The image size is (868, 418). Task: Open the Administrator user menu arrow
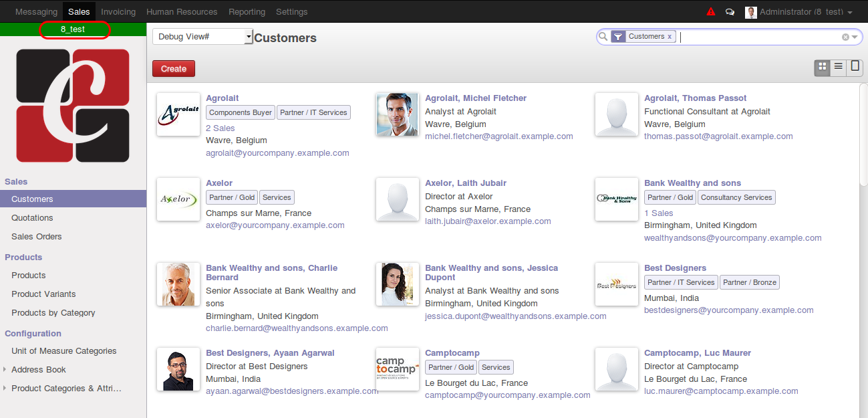click(x=849, y=13)
